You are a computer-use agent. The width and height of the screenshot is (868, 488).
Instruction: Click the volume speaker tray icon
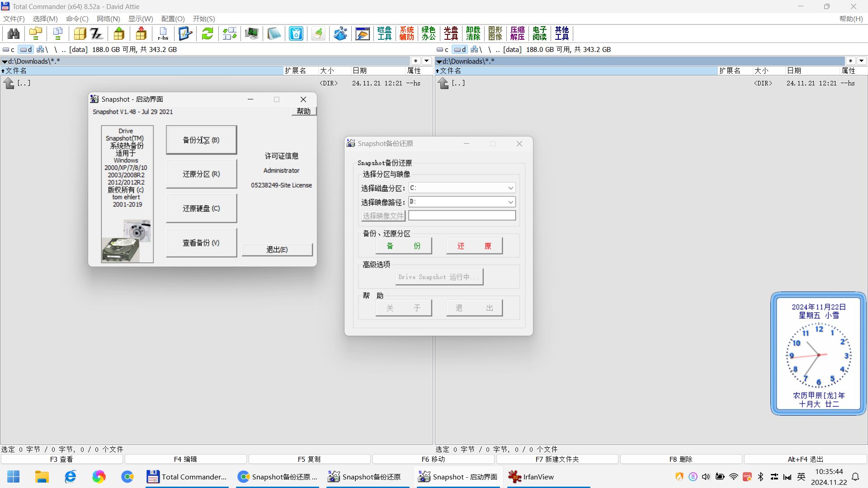point(706,477)
